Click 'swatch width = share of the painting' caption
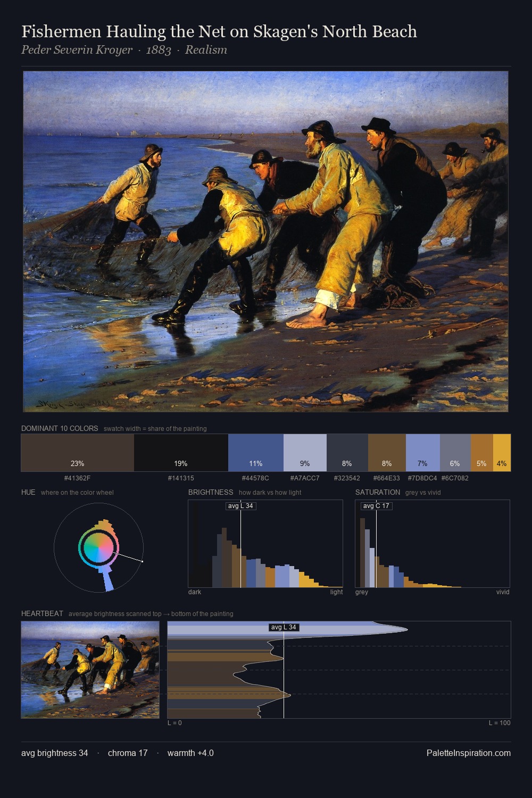The image size is (532, 798). coord(155,429)
